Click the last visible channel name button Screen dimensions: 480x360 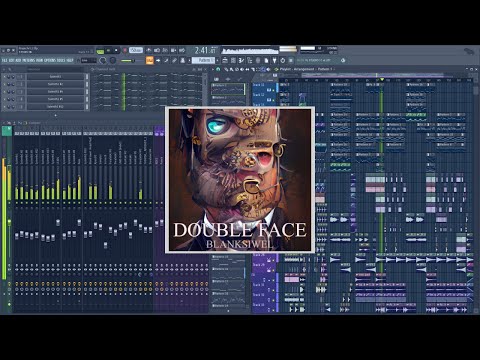click(x=55, y=106)
